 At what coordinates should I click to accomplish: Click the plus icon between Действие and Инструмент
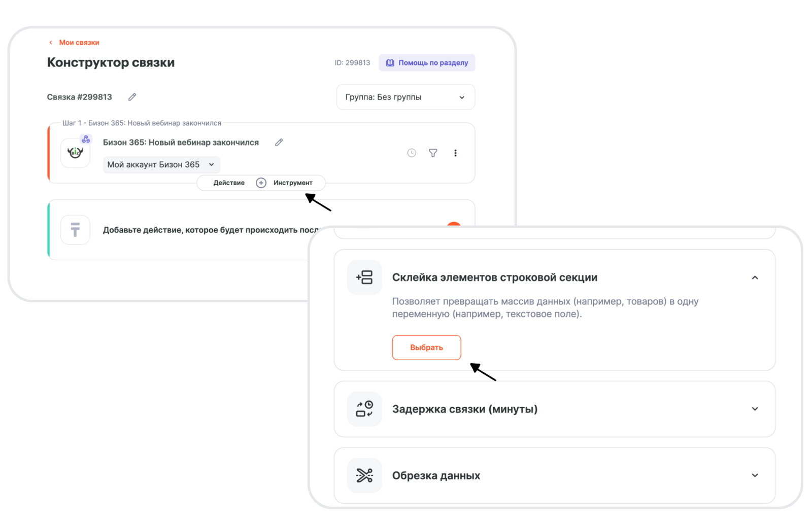[261, 183]
